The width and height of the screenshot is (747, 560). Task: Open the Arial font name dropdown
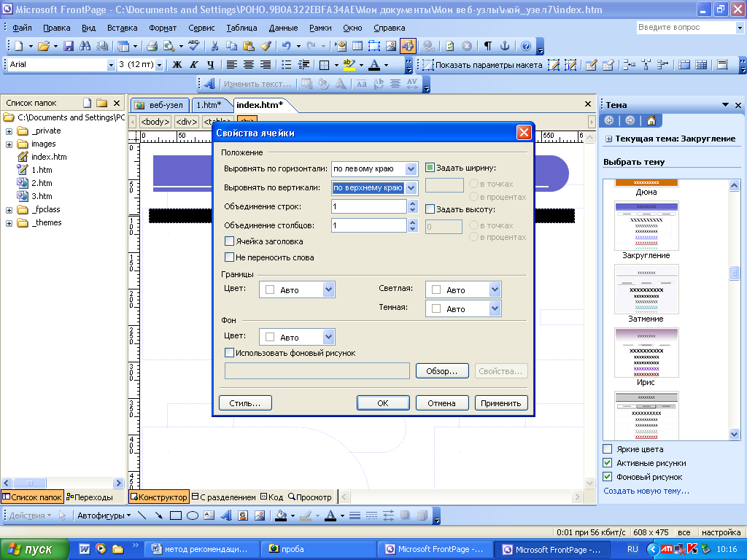111,65
